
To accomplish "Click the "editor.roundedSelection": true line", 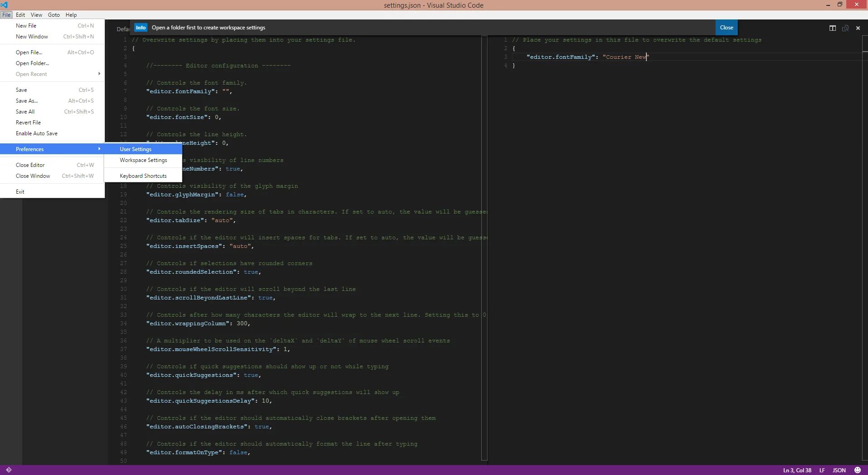I will (204, 272).
